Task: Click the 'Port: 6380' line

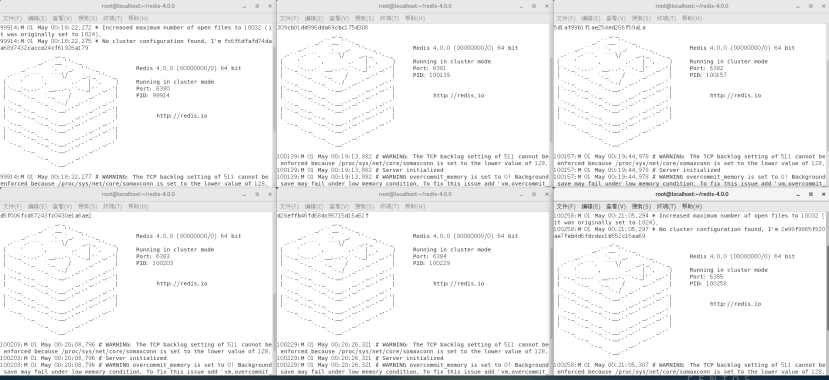Action: [153, 89]
